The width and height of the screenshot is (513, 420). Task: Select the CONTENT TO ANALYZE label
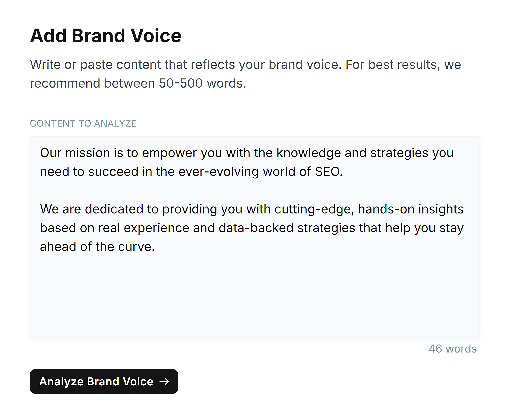pyautogui.click(x=83, y=123)
